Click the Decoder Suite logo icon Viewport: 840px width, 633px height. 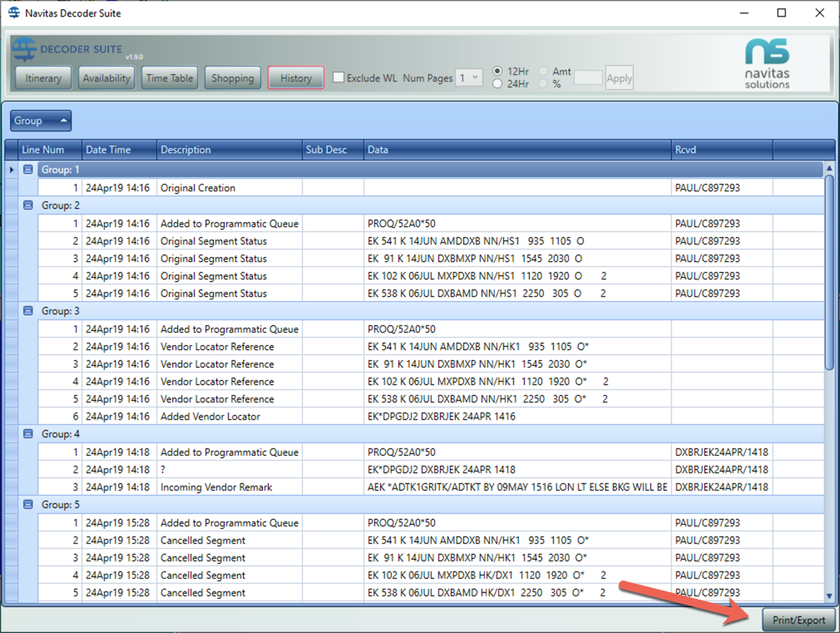[x=23, y=49]
